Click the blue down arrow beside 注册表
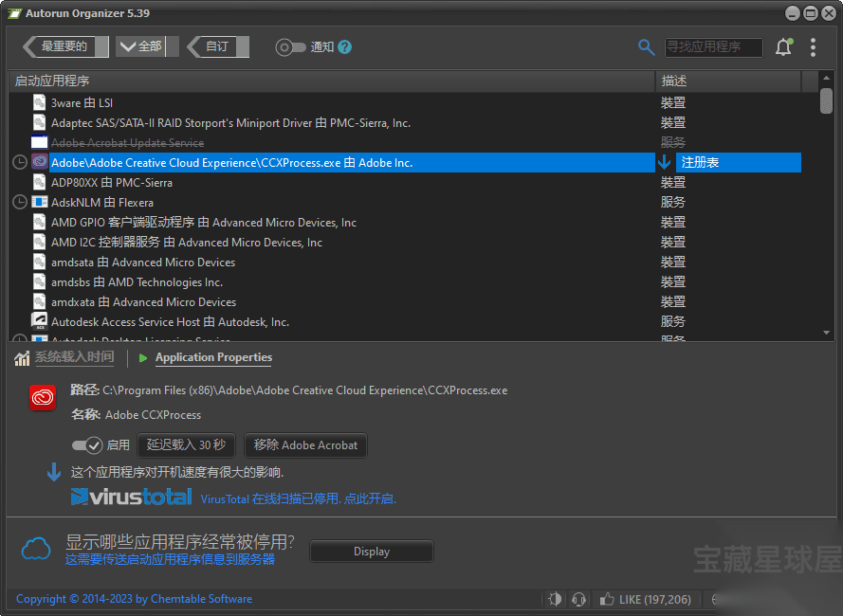The image size is (843, 616). [665, 162]
